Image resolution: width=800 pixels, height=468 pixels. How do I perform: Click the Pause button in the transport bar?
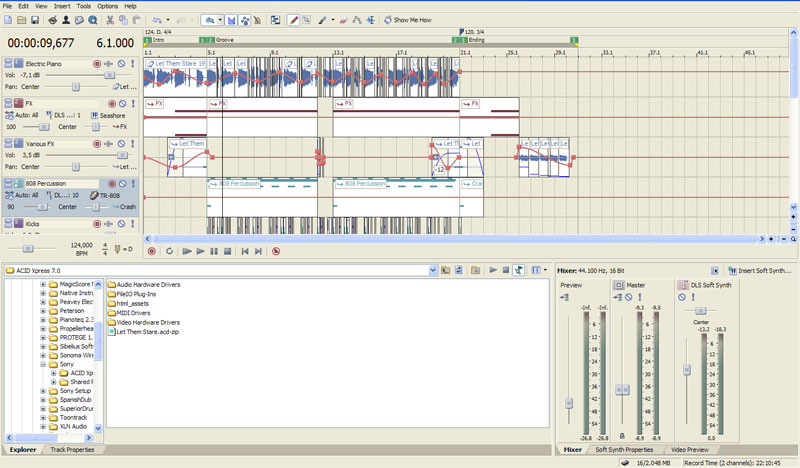tap(214, 251)
